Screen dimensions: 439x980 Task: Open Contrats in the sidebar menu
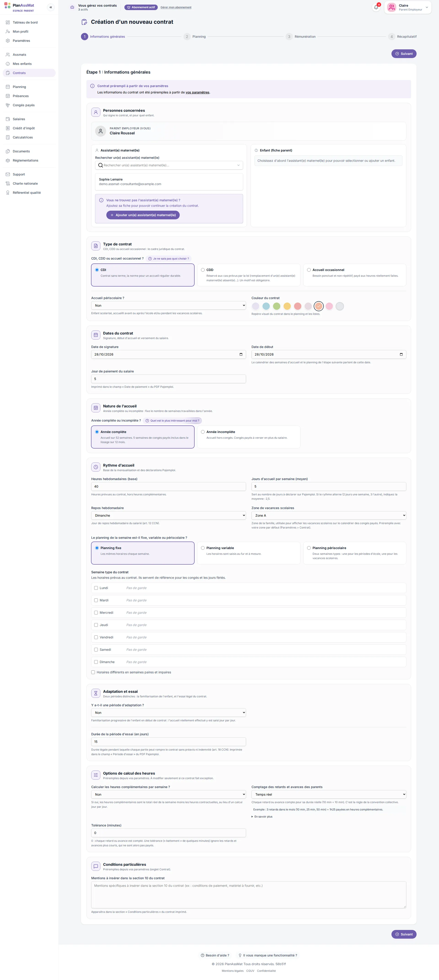click(29, 73)
